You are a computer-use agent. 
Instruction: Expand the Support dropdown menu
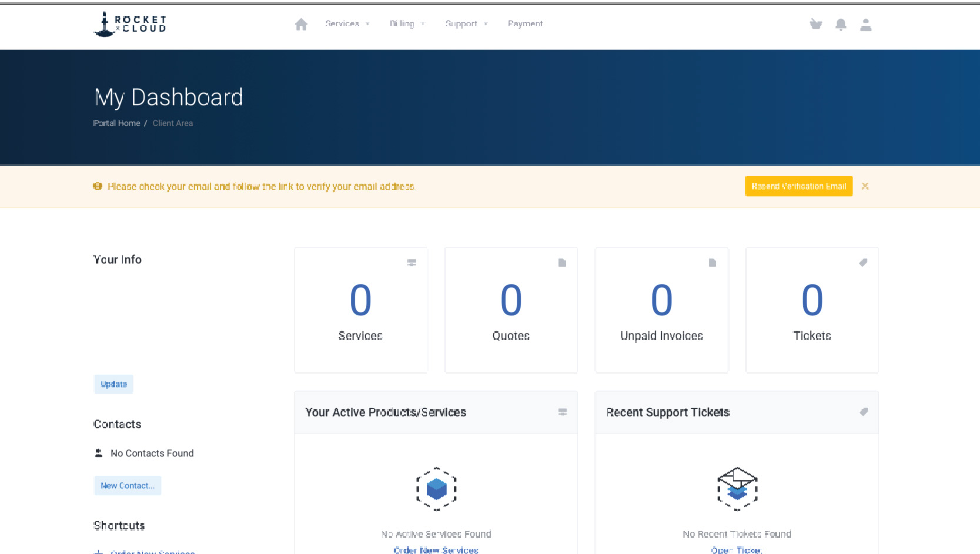click(466, 23)
